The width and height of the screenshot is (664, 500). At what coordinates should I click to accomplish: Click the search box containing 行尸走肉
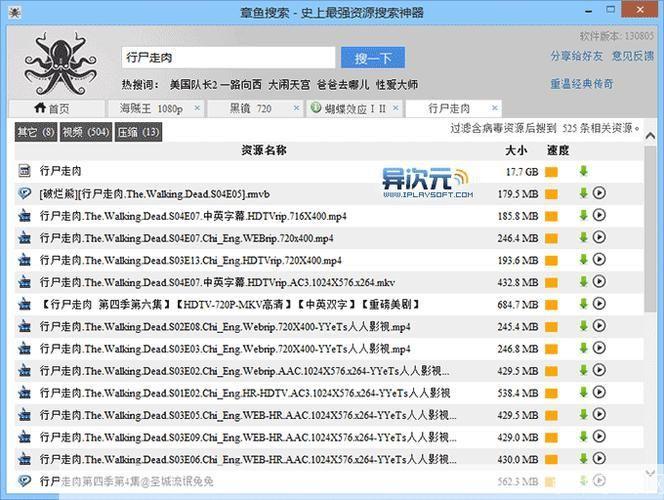pyautogui.click(x=226, y=57)
